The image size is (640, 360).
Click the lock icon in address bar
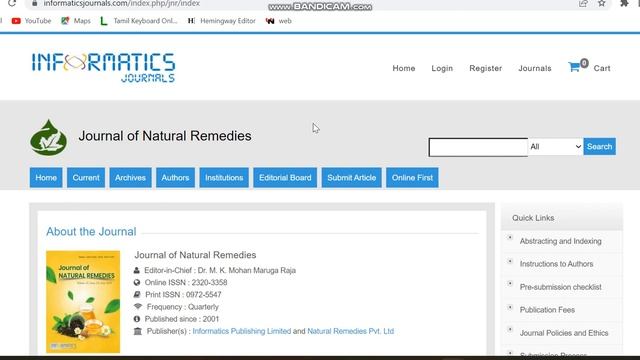point(35,3)
